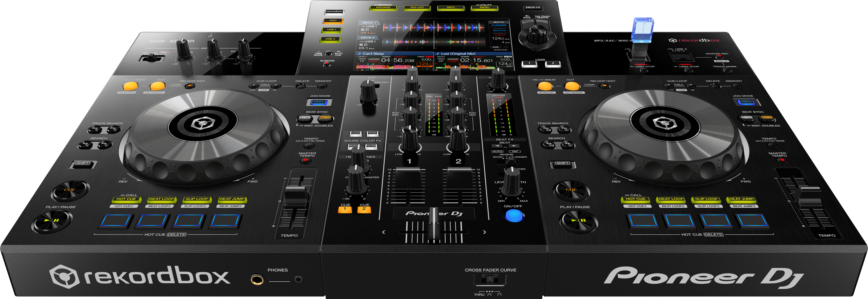The height and width of the screenshot is (299, 868).
Task: Switch the CROSS FADER CURVE selector
Action: click(490, 279)
